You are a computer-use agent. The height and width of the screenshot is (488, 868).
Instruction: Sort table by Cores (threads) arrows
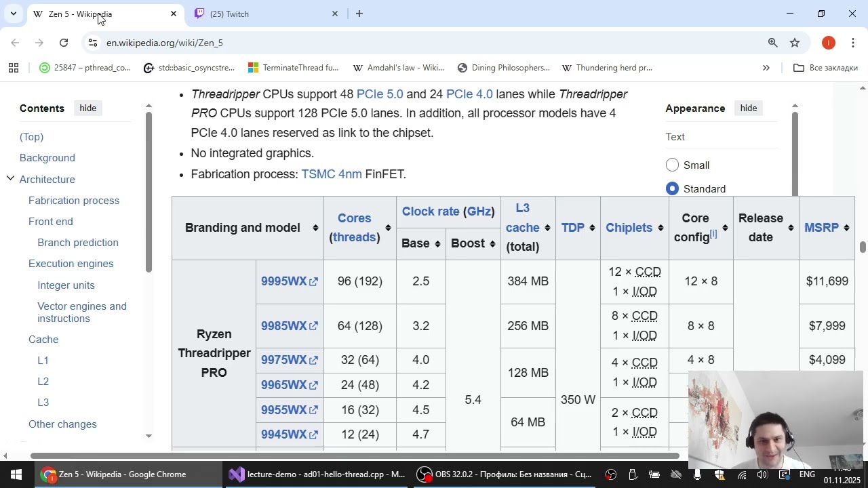[x=388, y=228]
